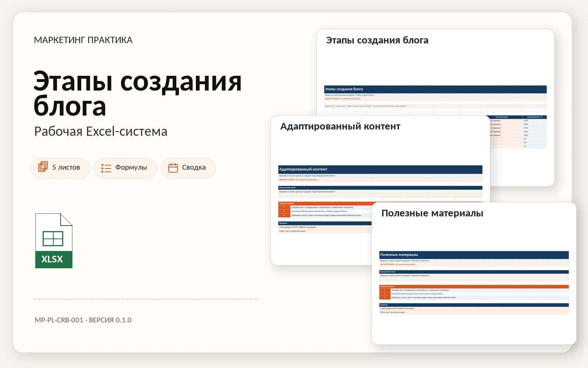Viewport: 588px width, 368px height.
Task: Select the 'Сводка' badge
Action: point(188,168)
